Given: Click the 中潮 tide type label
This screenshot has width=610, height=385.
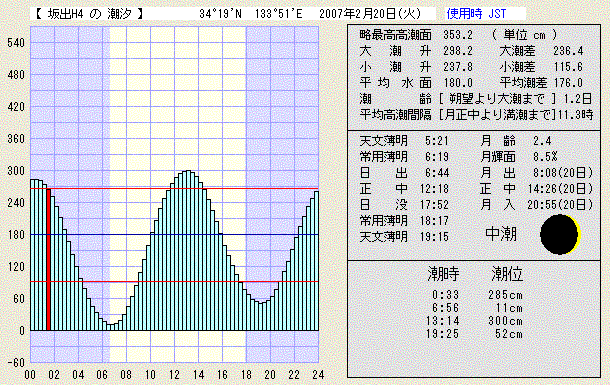Looking at the screenshot, I should 501,234.
